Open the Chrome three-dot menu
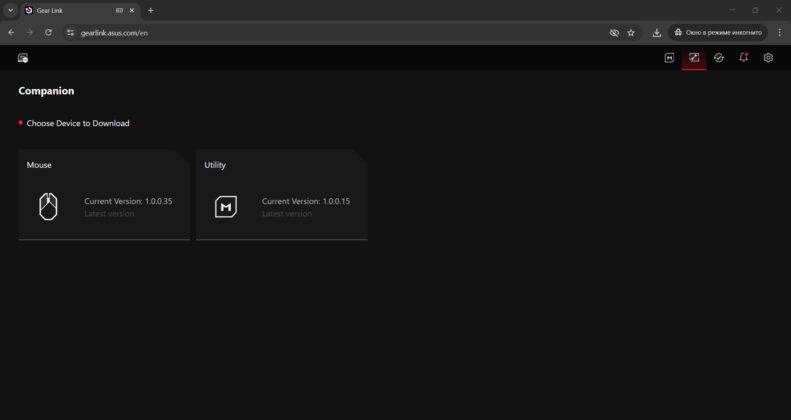Image resolution: width=791 pixels, height=420 pixels. click(x=779, y=33)
